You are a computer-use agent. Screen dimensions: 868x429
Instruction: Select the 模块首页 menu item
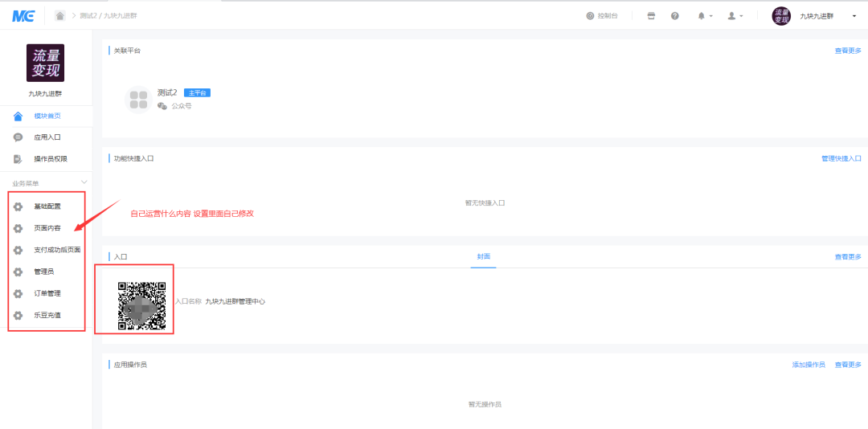tap(47, 116)
